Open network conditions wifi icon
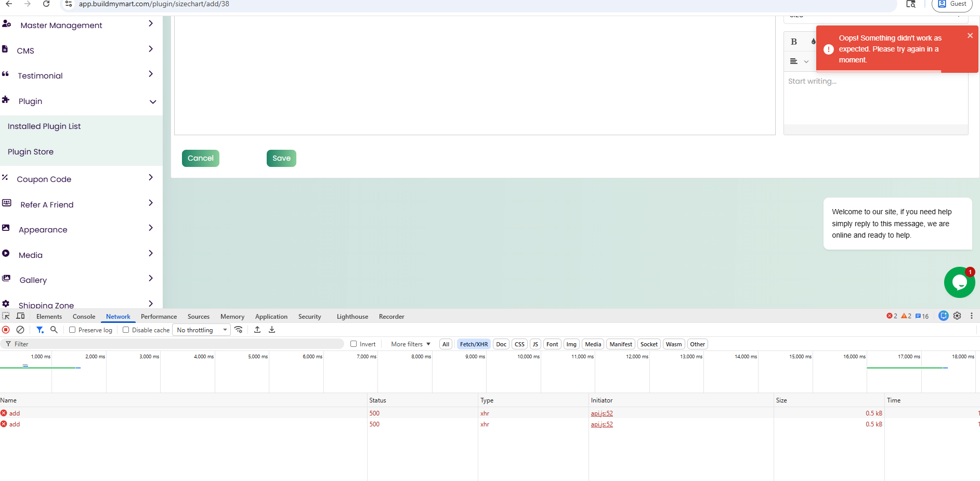Image resolution: width=980 pixels, height=481 pixels. [x=239, y=330]
